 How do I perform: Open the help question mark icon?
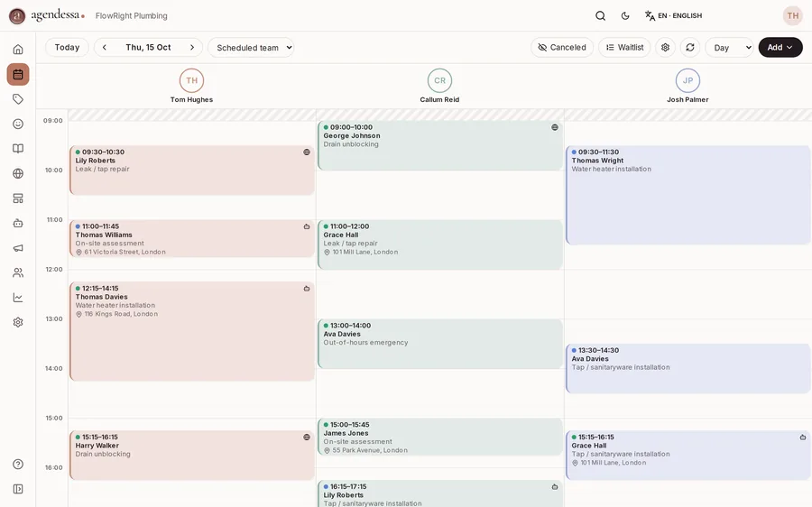(x=18, y=464)
